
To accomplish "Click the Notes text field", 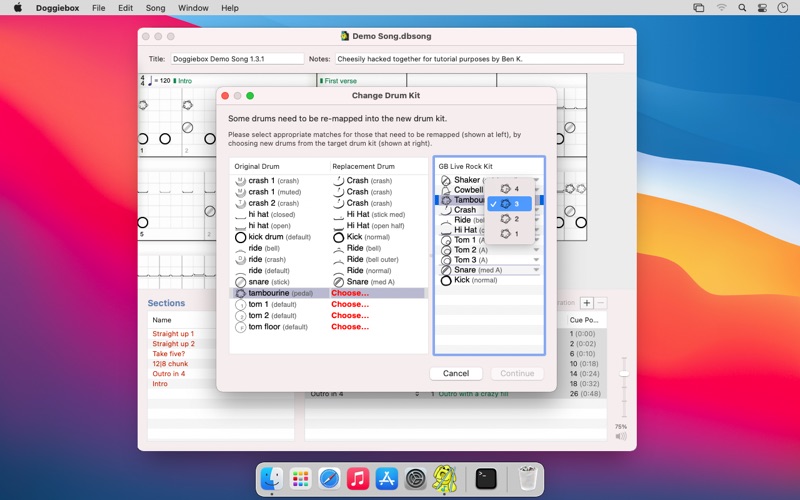I will point(479,59).
